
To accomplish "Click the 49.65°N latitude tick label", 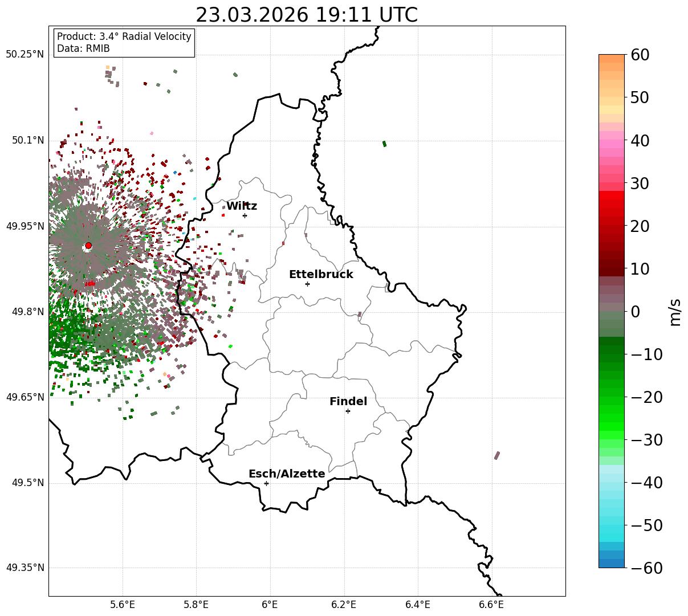I will (25, 397).
